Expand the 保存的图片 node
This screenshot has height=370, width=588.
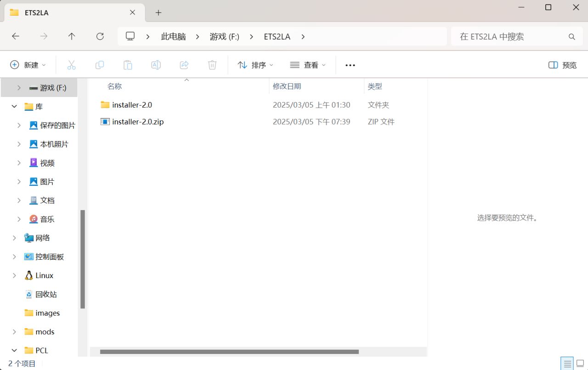[19, 125]
